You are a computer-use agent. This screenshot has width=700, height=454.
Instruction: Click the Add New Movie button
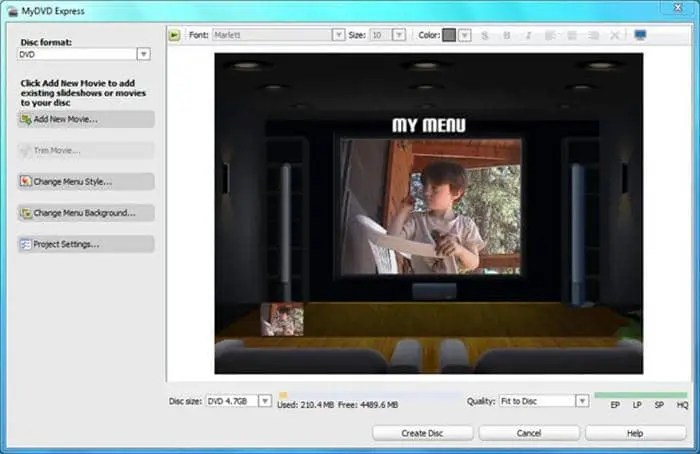(x=86, y=119)
